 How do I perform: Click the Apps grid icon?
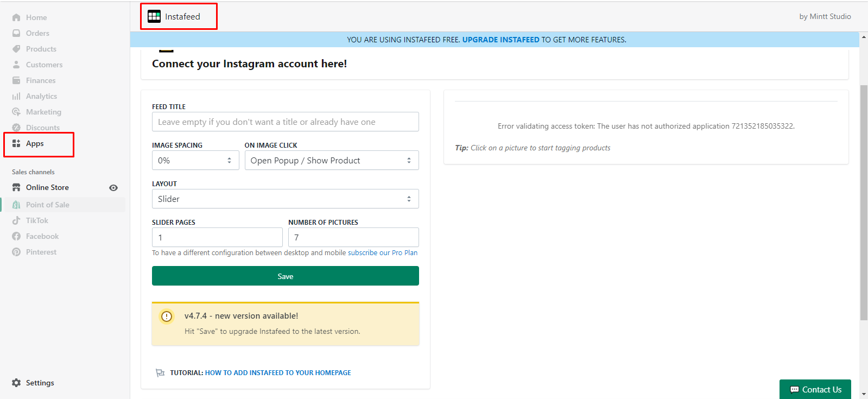point(16,143)
